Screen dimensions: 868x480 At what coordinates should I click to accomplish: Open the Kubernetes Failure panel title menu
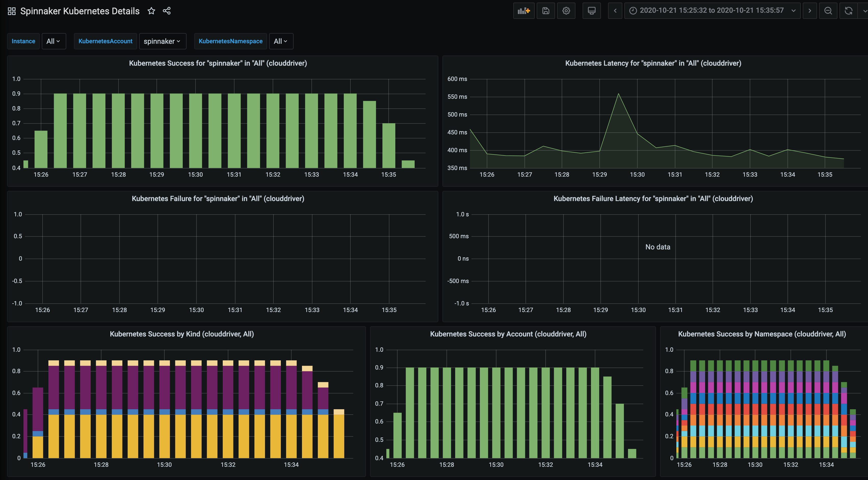pos(218,199)
